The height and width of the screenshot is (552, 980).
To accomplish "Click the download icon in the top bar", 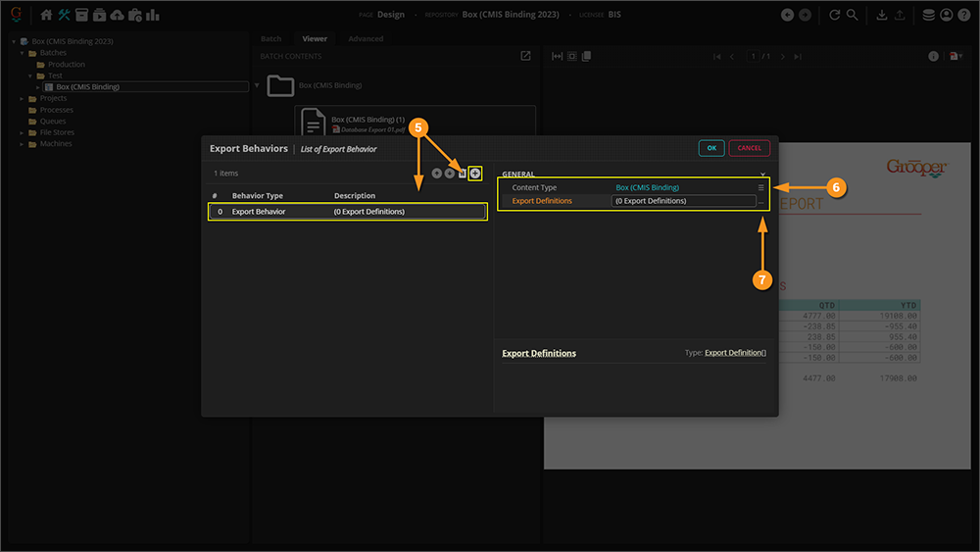I will tap(881, 15).
